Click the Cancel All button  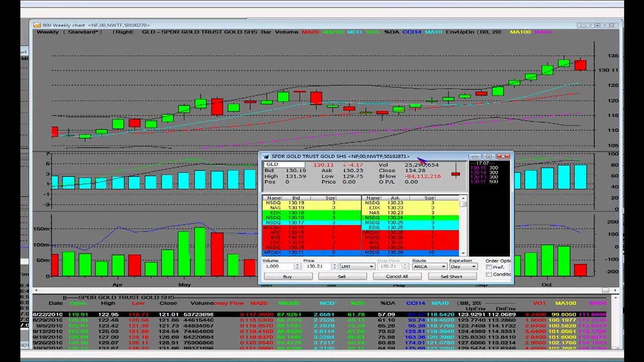396,277
